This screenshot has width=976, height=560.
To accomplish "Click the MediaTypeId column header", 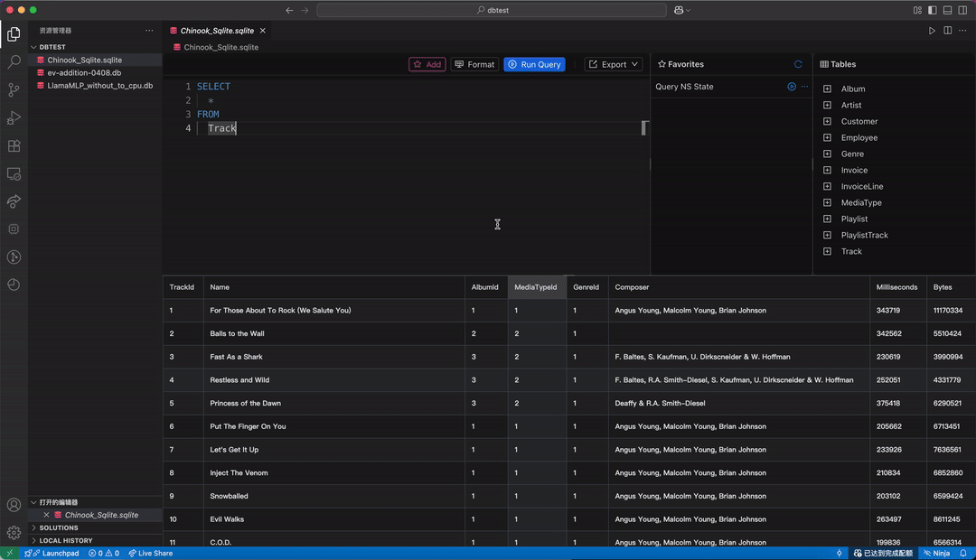I will (x=537, y=287).
